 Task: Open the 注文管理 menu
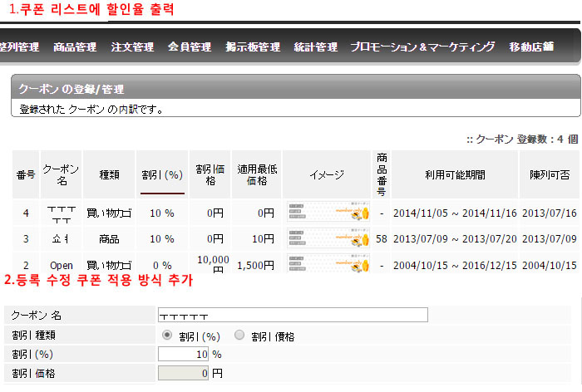pyautogui.click(x=132, y=47)
